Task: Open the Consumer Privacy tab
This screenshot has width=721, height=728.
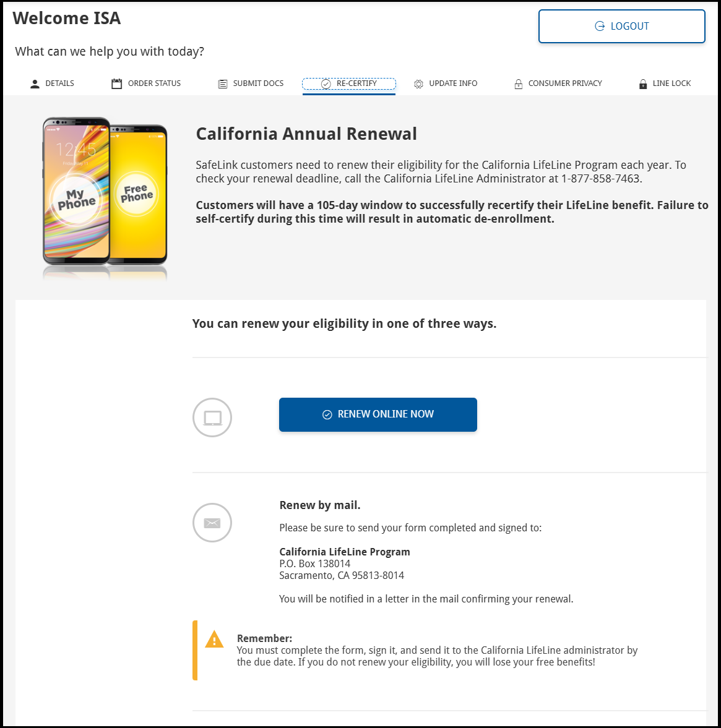Action: 558,84
